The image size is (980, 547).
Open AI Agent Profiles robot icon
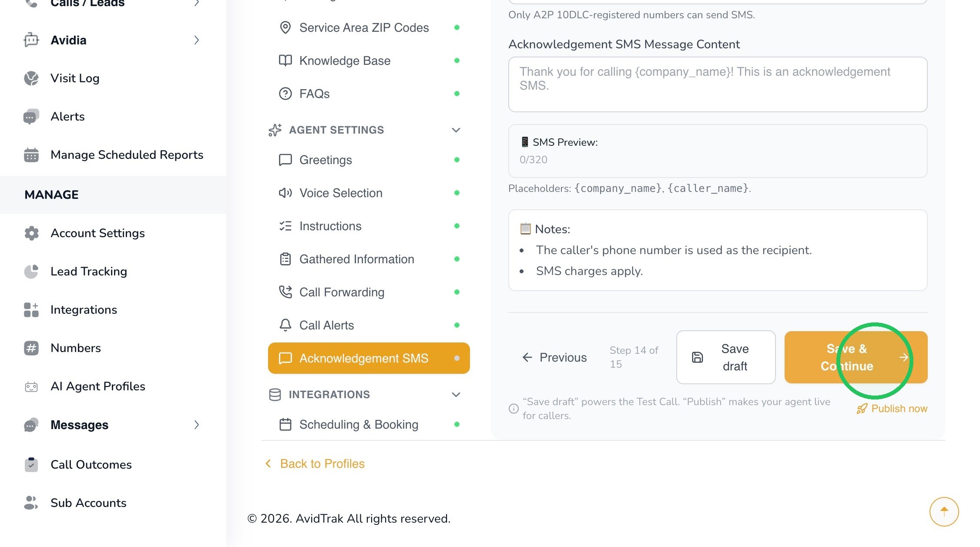pyautogui.click(x=31, y=386)
